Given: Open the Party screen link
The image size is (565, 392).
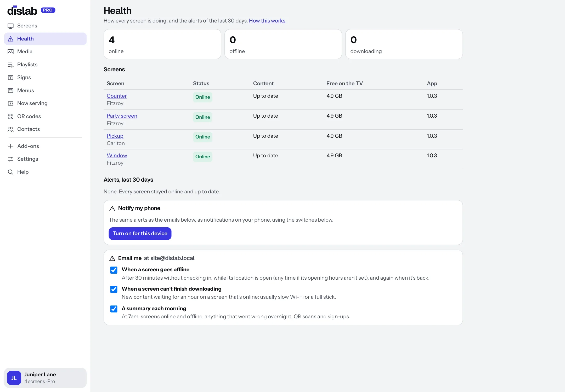Looking at the screenshot, I should point(122,116).
